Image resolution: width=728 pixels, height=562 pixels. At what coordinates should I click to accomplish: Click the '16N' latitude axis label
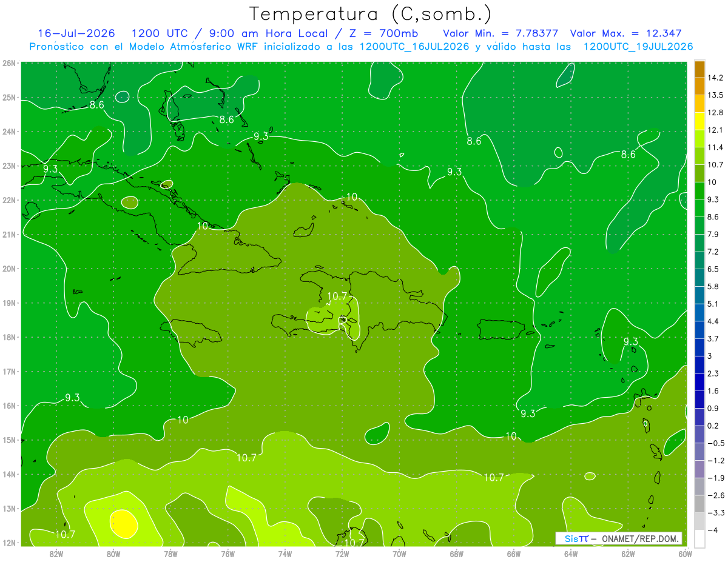8,406
